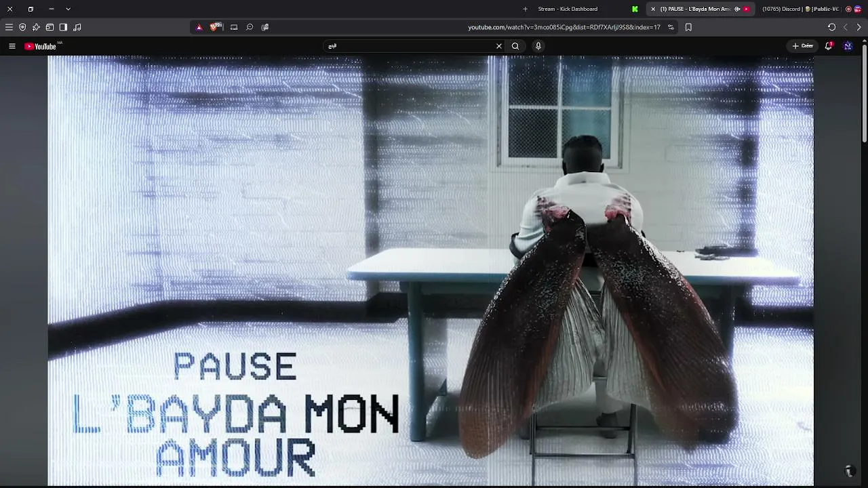Click the red record icon in tab bar
868x488 pixels.
848,9
